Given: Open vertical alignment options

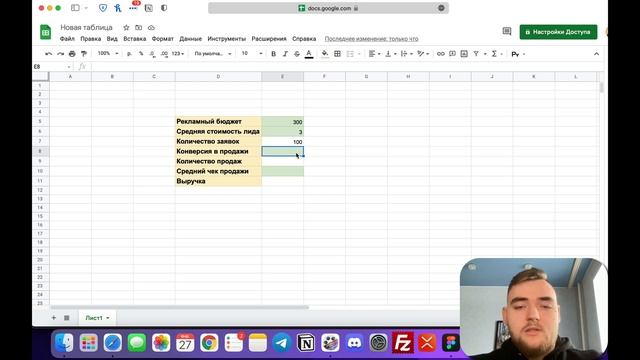Looking at the screenshot, I should (391, 53).
